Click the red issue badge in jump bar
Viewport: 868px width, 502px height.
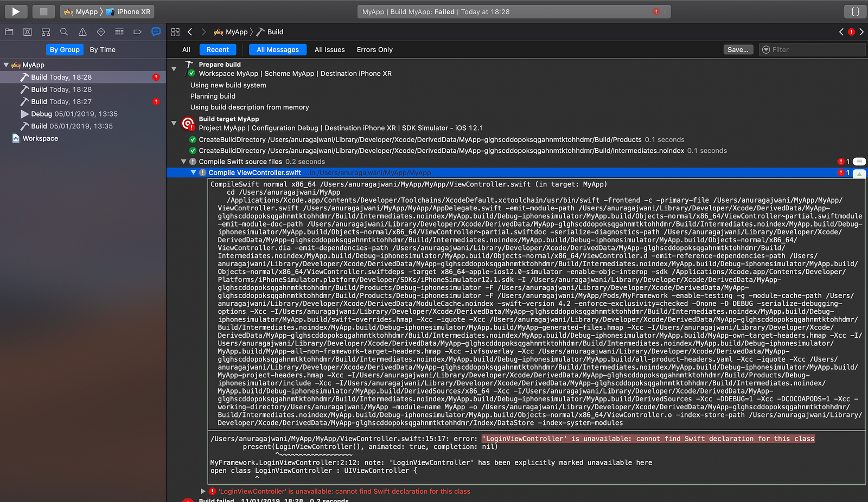(852, 32)
